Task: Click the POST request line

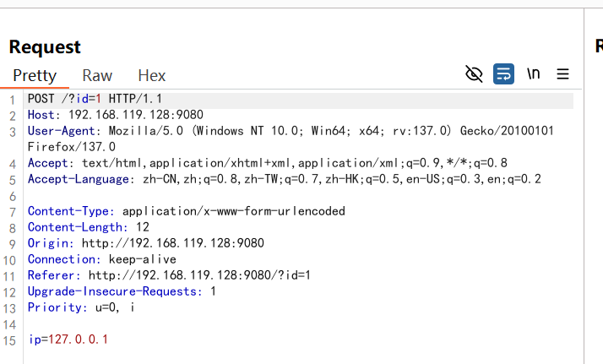Action: (x=95, y=99)
